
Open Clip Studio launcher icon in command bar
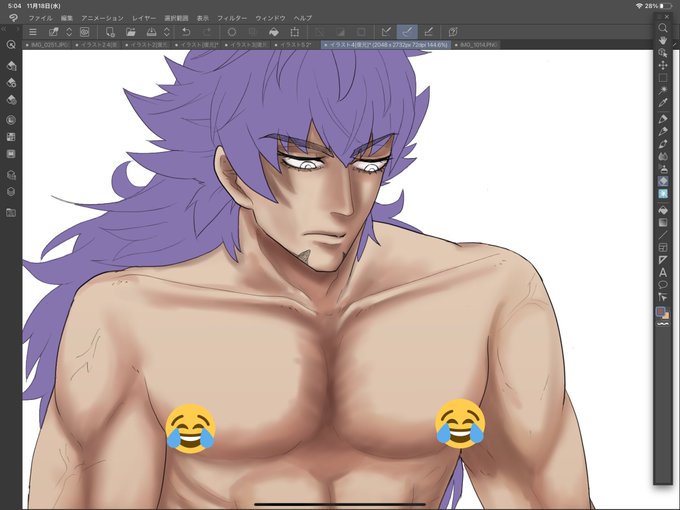click(85, 32)
